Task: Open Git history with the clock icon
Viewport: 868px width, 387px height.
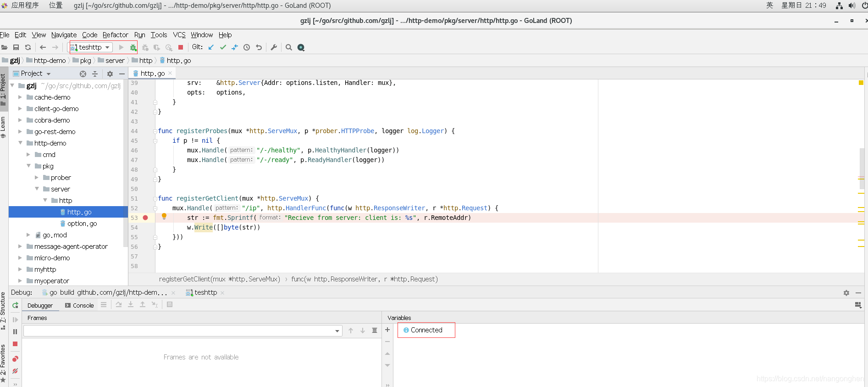Action: click(x=247, y=47)
